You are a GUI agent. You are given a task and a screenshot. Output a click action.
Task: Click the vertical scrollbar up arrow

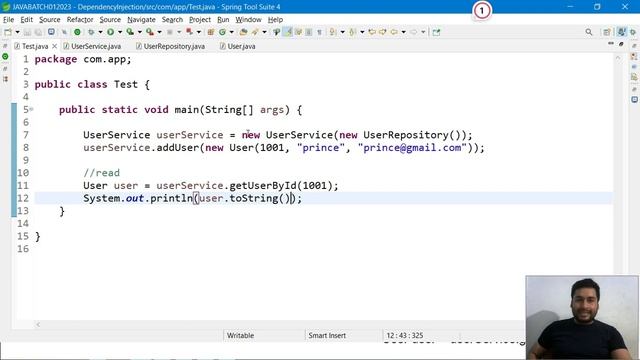pyautogui.click(x=618, y=58)
